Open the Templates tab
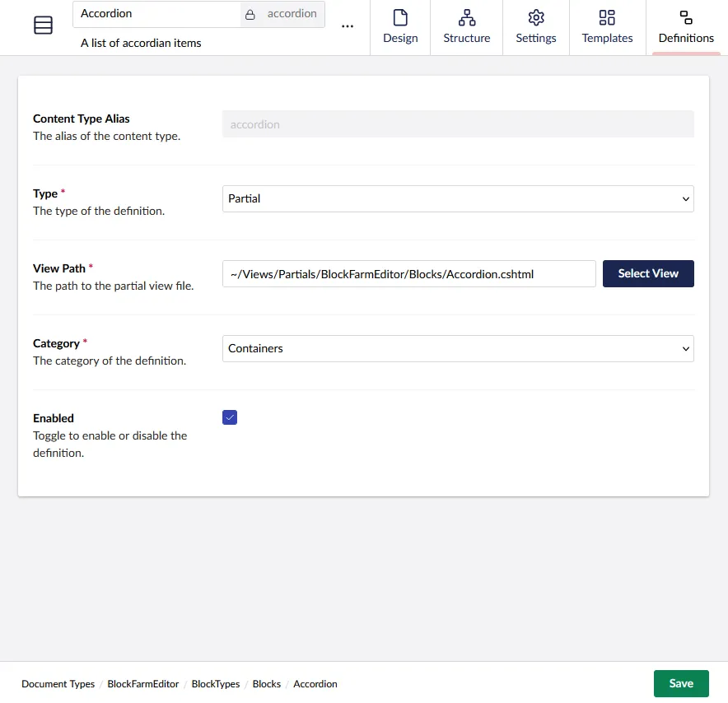 point(607,27)
